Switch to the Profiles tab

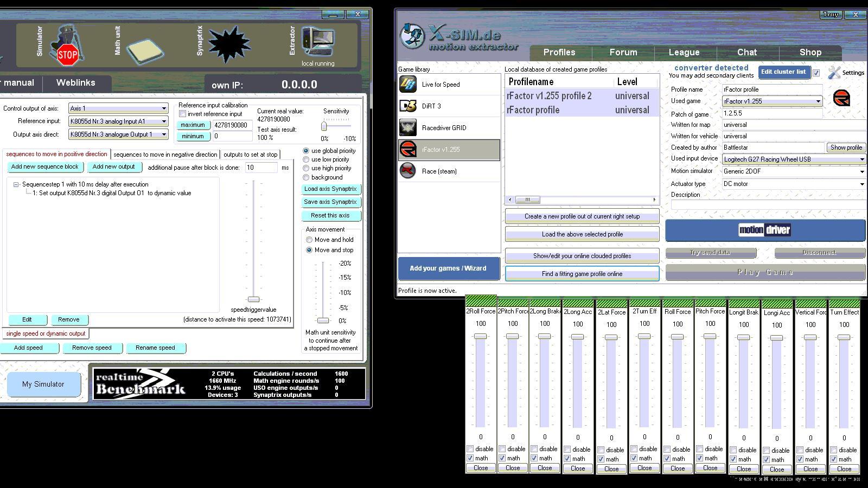point(559,52)
